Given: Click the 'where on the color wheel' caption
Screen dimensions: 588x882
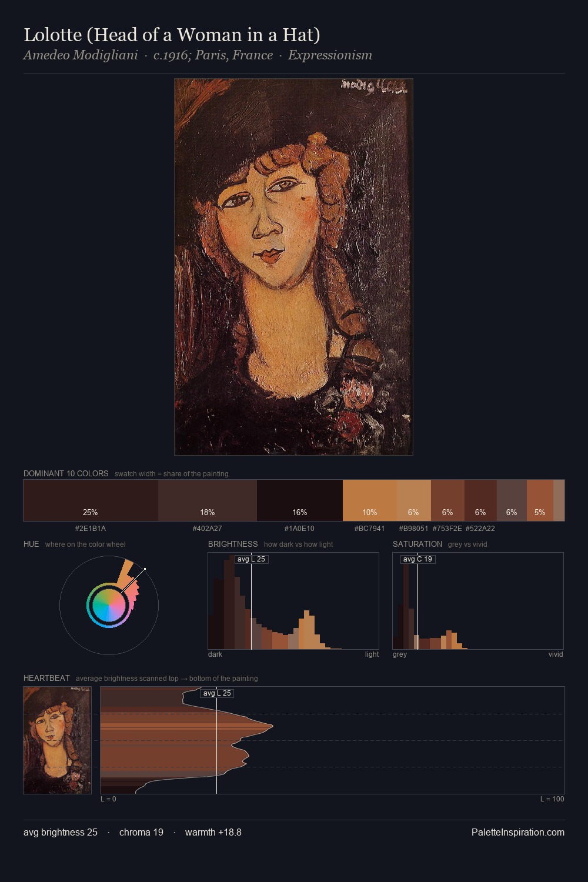Looking at the screenshot, I should pyautogui.click(x=85, y=544).
